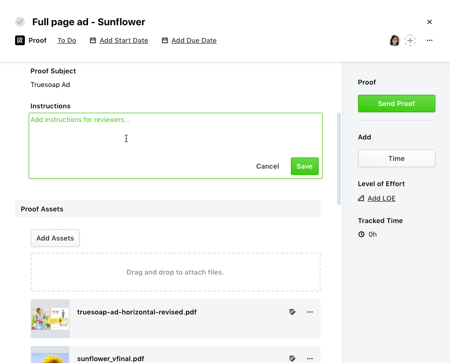Close the task panel with X
Viewport: 450px width, 363px height.
pyautogui.click(x=429, y=22)
